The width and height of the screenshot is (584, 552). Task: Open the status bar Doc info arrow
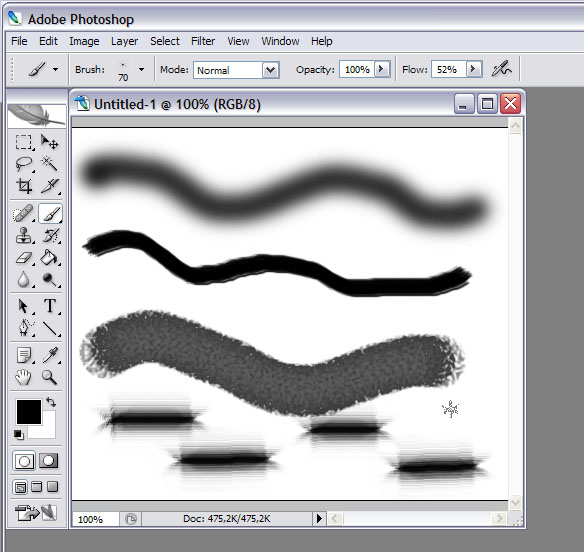pyautogui.click(x=319, y=518)
